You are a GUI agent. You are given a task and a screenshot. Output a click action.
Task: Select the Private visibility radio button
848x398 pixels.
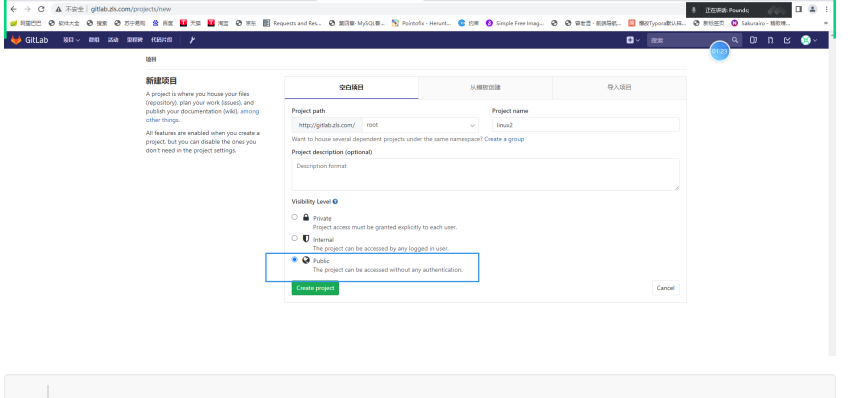pos(295,217)
